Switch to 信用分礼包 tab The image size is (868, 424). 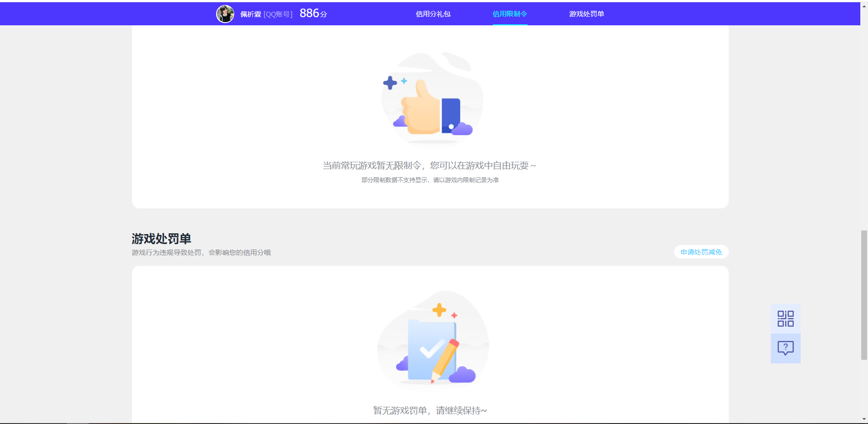(433, 14)
